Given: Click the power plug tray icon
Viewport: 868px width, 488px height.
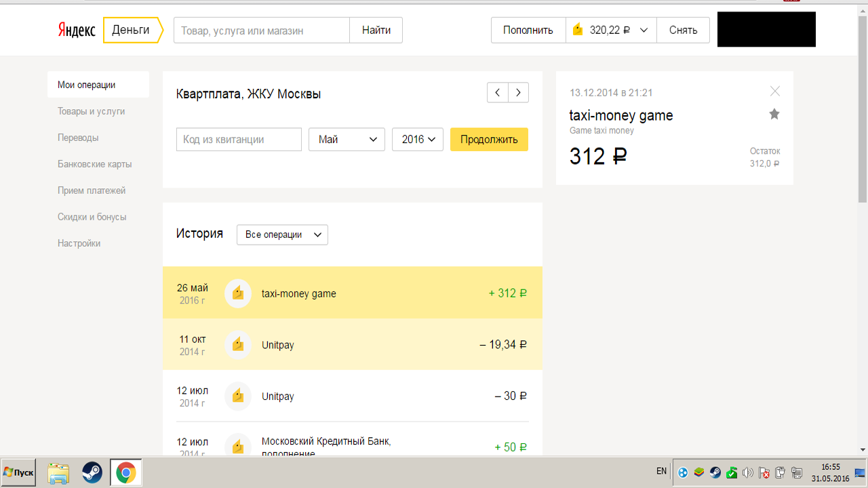Looking at the screenshot, I should coord(781,472).
